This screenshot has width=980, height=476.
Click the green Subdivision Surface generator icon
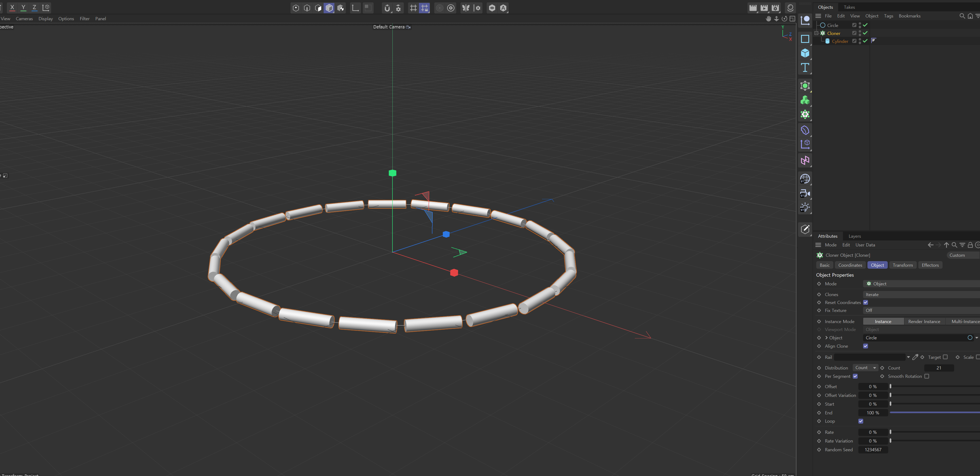[805, 86]
